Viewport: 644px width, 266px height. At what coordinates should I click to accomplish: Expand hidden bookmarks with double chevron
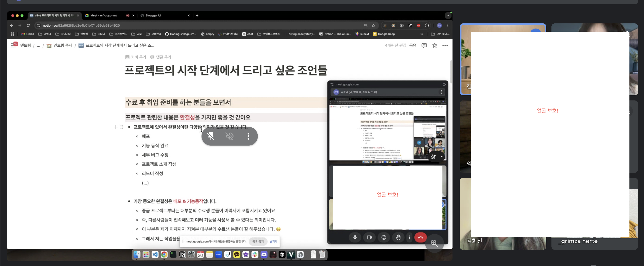[422, 34]
